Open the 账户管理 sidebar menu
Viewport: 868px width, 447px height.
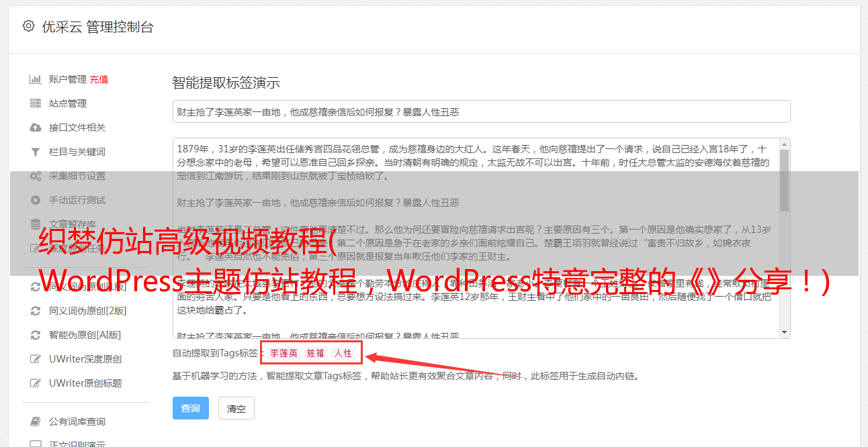coord(67,79)
